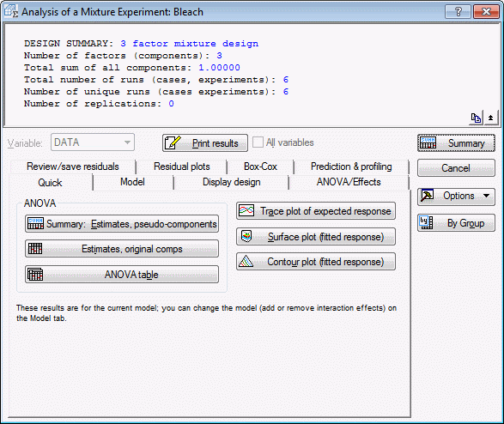Click the Surface plot icon
This screenshot has width=504, height=424.
tap(246, 236)
